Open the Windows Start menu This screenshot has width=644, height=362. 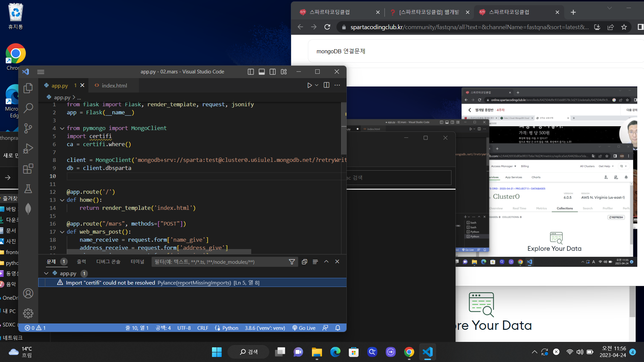217,352
